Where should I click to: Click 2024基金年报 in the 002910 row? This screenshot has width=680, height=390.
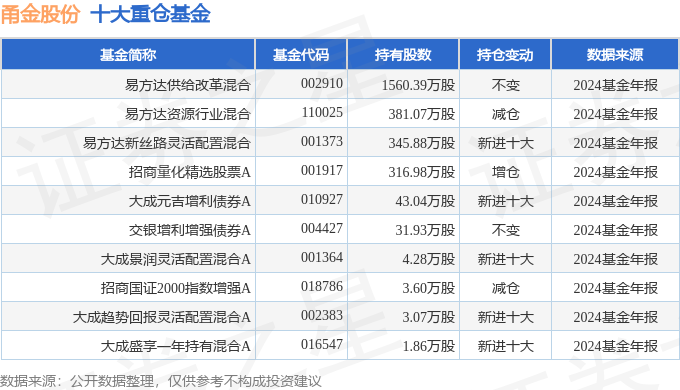(615, 85)
